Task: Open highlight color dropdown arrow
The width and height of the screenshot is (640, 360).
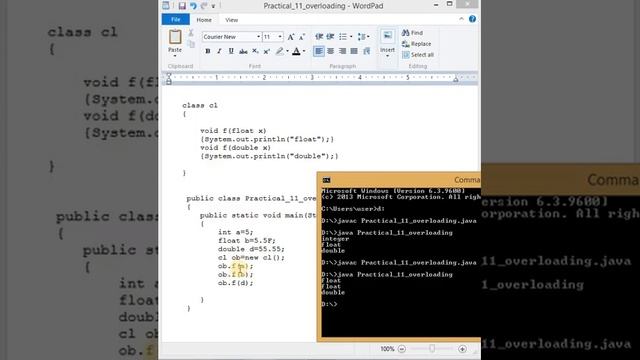Action: tap(287, 51)
